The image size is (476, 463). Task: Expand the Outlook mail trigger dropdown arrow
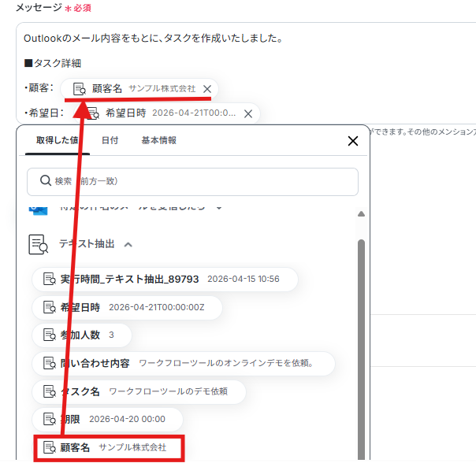coord(219,208)
